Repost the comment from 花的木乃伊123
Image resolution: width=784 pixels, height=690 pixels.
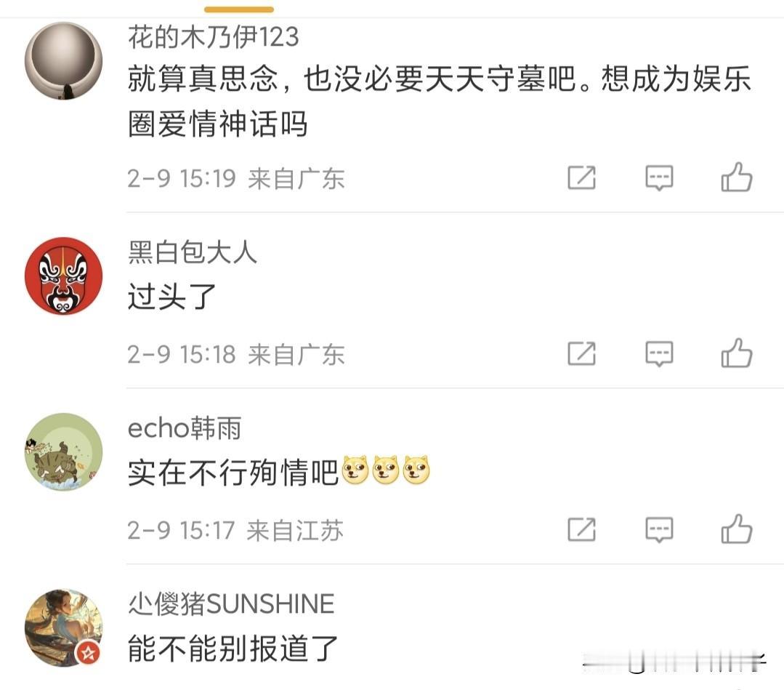pos(581,177)
